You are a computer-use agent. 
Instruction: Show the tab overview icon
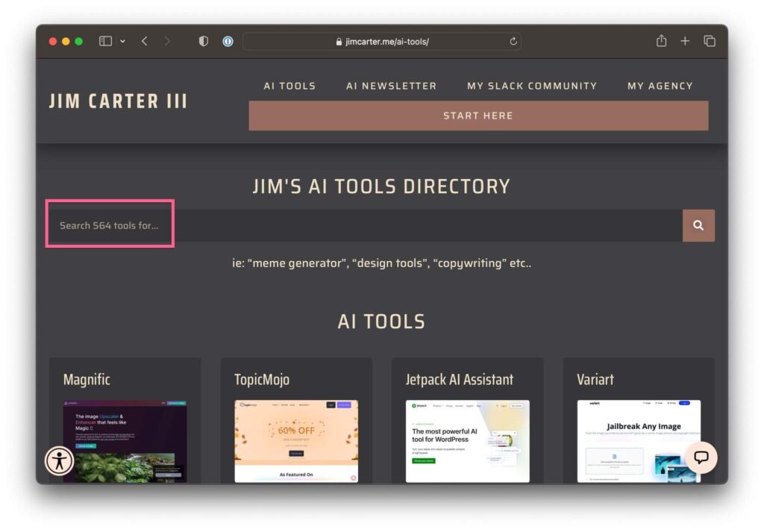tap(709, 41)
